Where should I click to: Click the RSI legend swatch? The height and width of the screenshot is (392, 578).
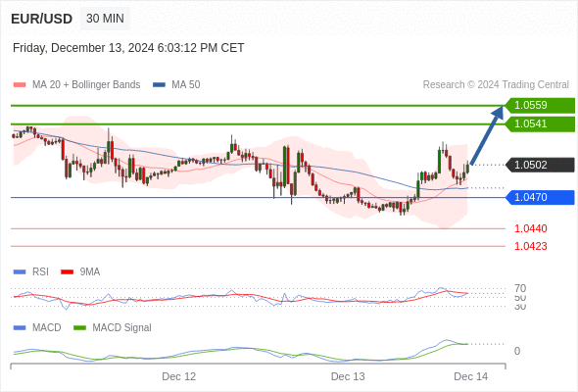click(20, 272)
